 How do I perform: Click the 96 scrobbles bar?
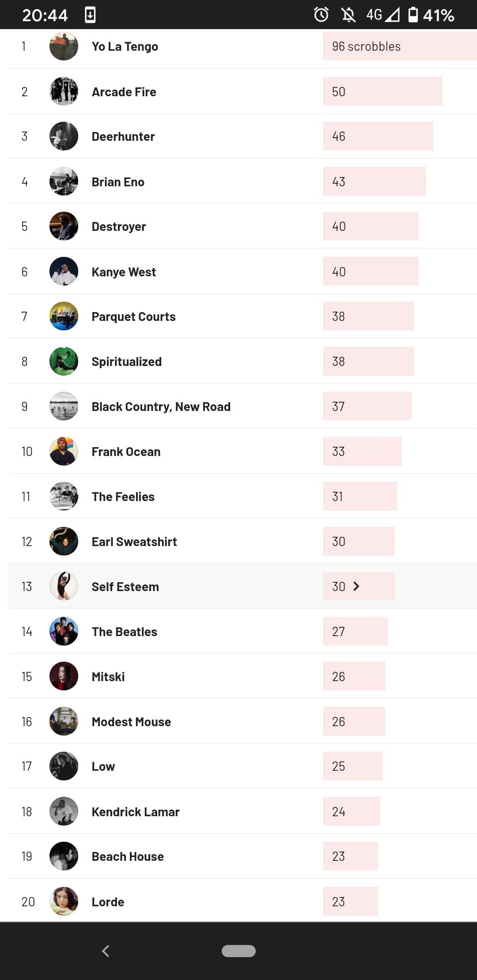pyautogui.click(x=400, y=46)
